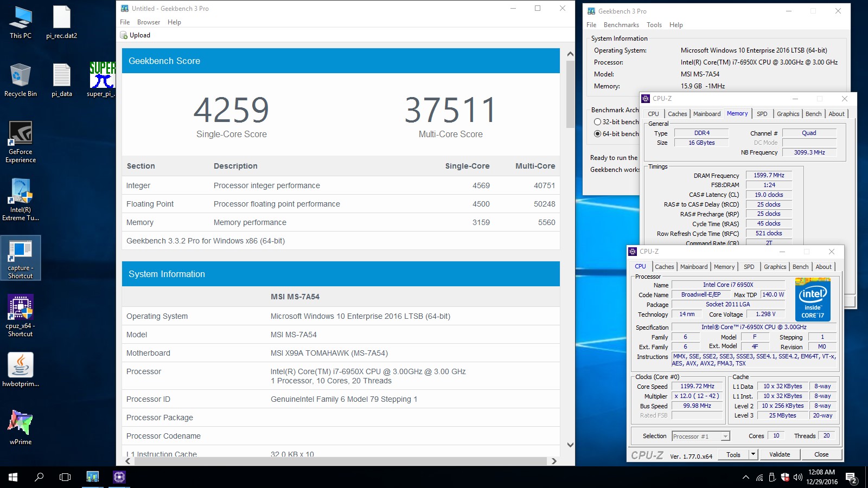Open Processor #1 selection dropdown
Screen dimensions: 868x488
tap(701, 436)
